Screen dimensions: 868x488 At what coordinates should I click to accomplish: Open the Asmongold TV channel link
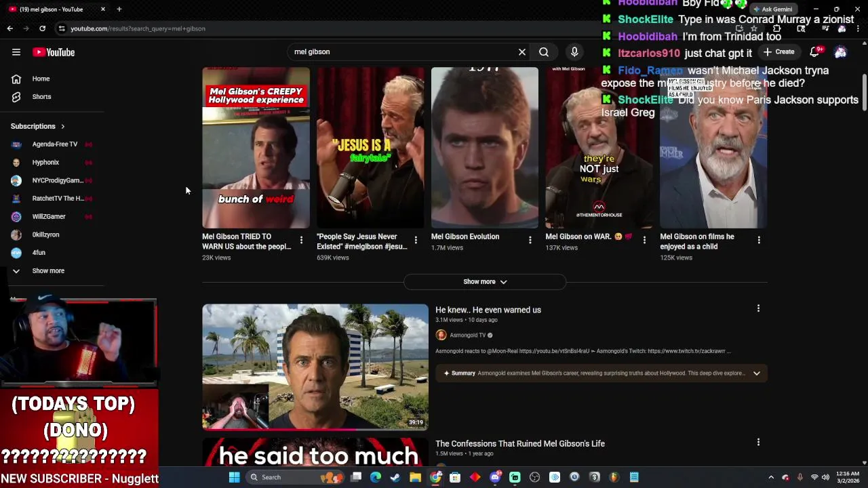point(468,335)
